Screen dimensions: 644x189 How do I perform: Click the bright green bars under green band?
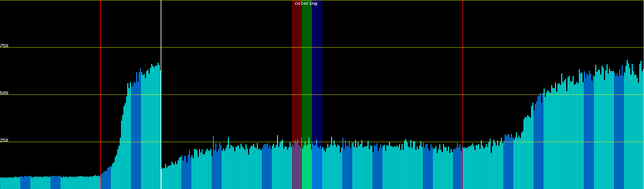tap(307, 167)
